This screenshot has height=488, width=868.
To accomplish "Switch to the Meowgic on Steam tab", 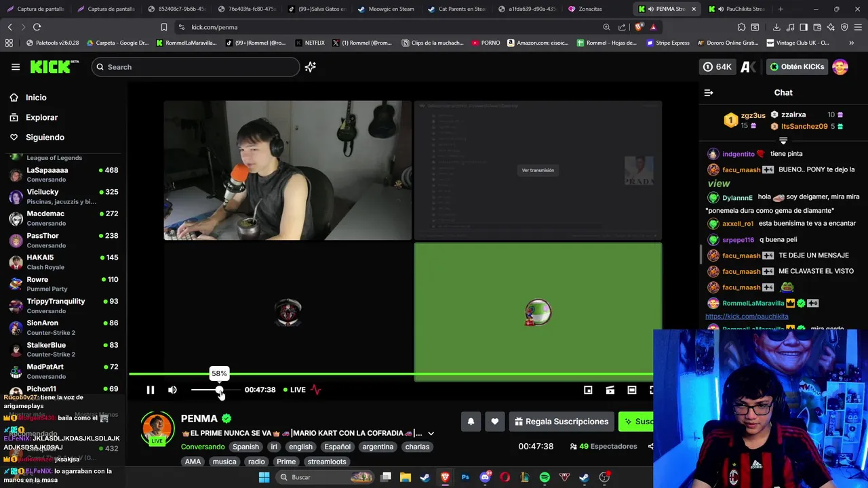I will (x=385, y=9).
